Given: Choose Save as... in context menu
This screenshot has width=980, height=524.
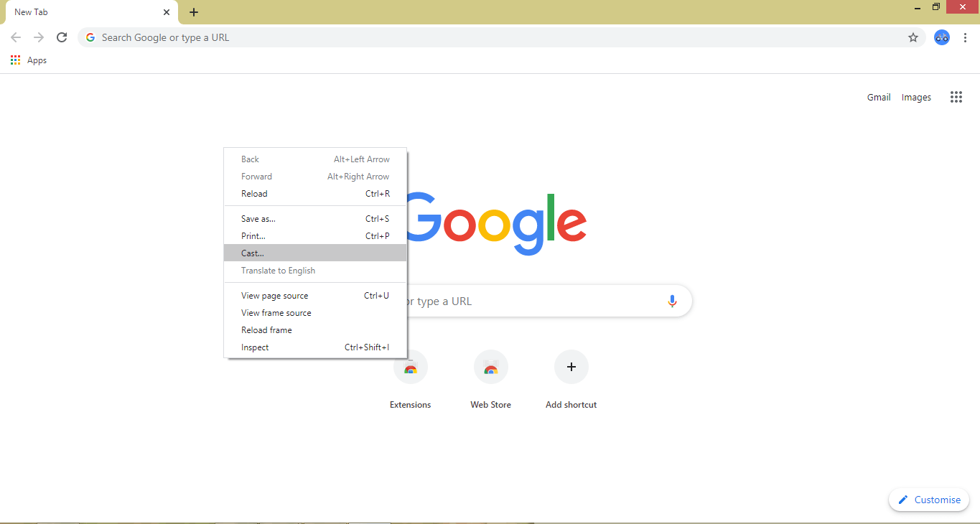Looking at the screenshot, I should (315, 219).
